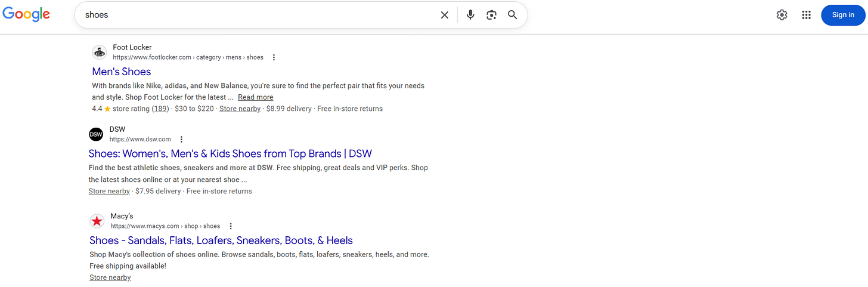Viewport: 868px width, 287px height.
Task: Click the Foot Locker site name
Action: click(x=132, y=47)
